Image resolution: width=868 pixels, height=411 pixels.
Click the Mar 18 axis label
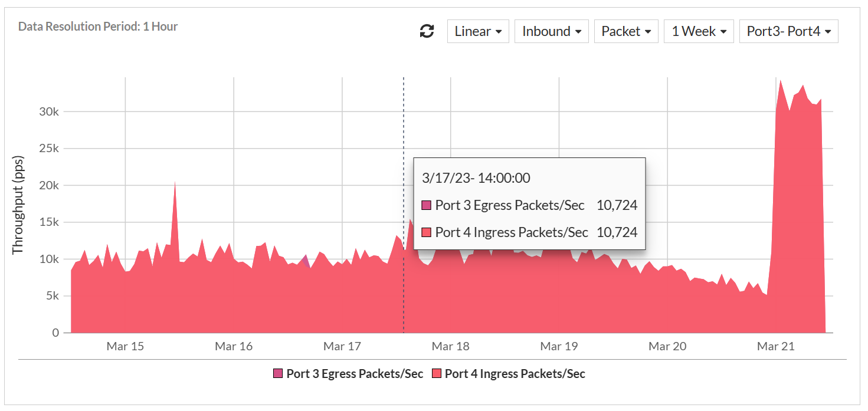tap(450, 347)
